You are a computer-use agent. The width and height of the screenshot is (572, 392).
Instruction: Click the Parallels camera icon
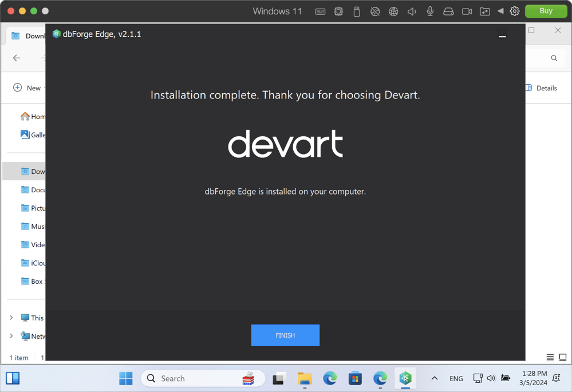(467, 11)
